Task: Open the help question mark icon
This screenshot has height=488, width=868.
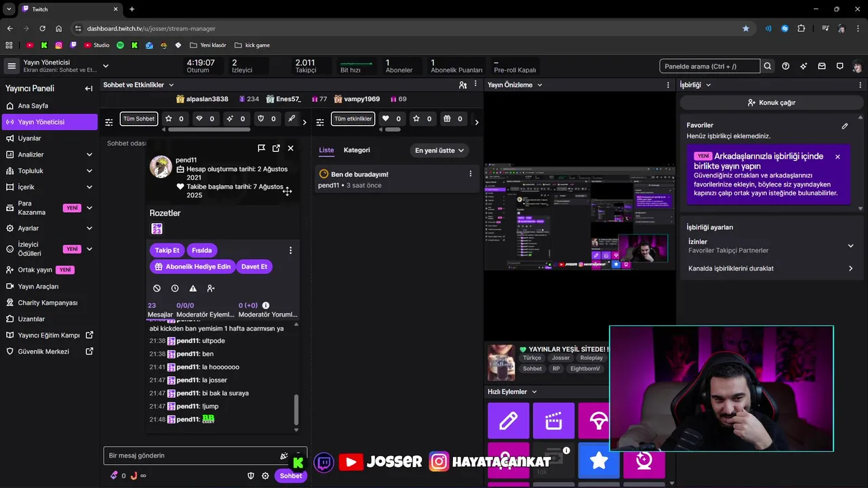Action: [x=785, y=66]
